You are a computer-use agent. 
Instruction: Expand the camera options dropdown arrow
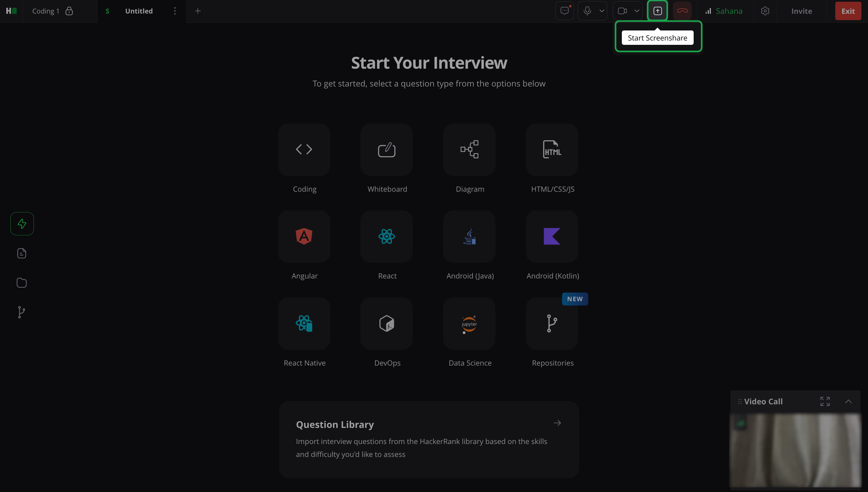(637, 11)
